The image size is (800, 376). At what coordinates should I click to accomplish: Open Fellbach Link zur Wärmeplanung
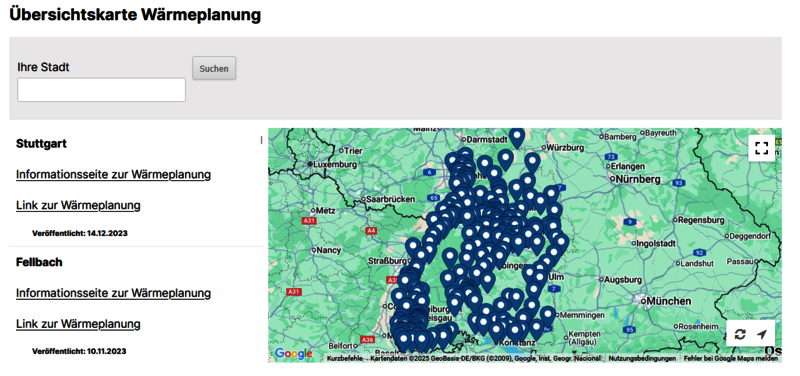tap(78, 324)
